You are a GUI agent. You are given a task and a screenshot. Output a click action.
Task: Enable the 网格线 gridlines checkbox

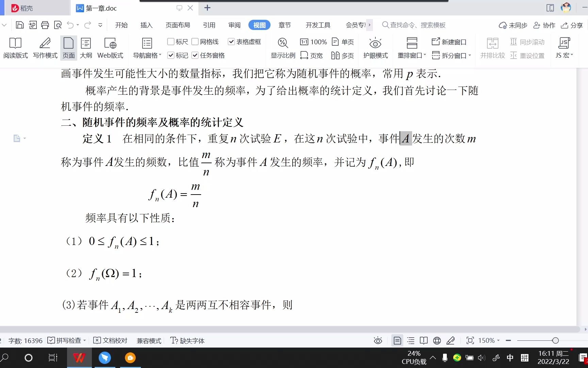195,42
